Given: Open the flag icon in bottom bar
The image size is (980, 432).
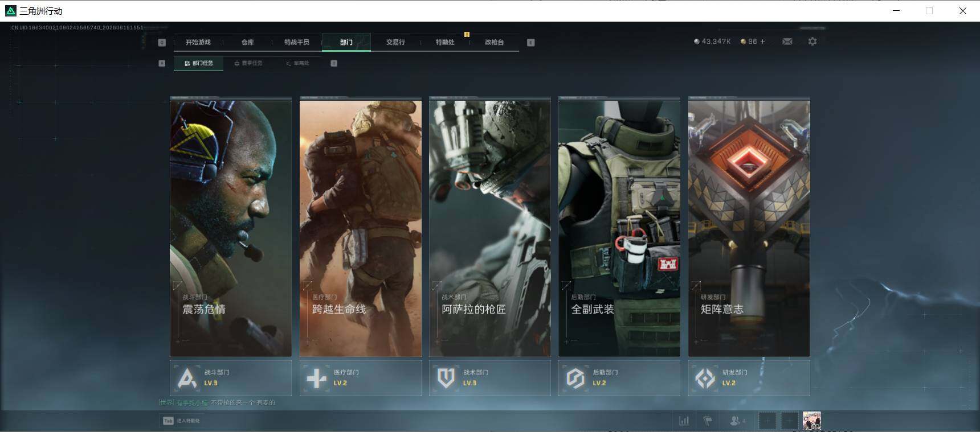Looking at the screenshot, I should tap(708, 421).
